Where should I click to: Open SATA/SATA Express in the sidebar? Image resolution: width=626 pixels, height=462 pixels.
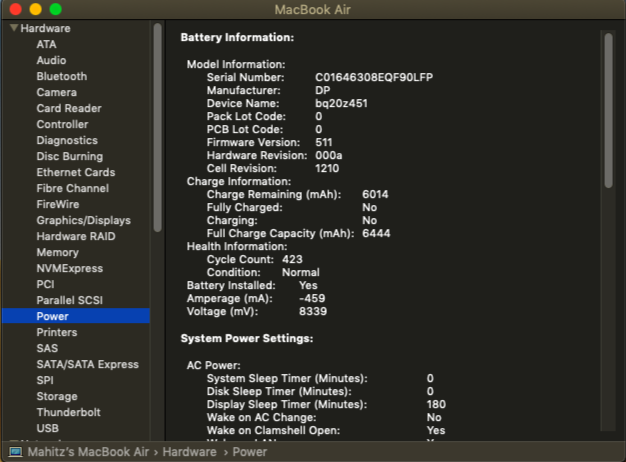pos(87,364)
